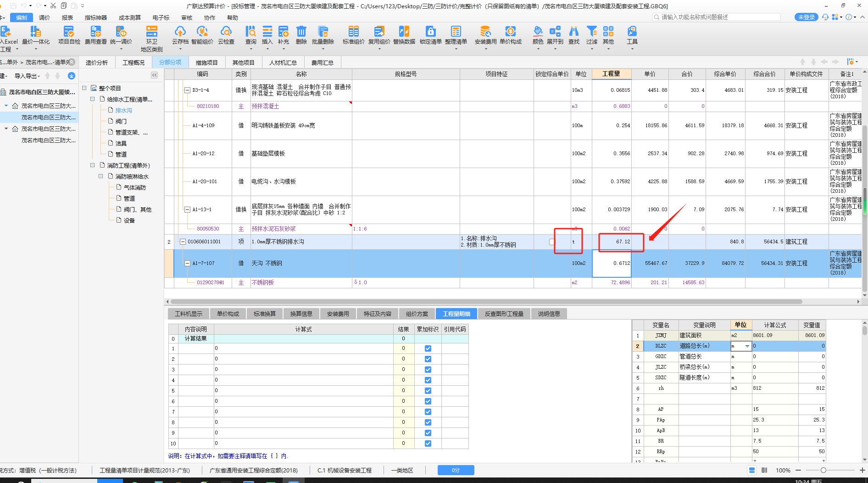This screenshot has height=483, width=868.
Task: Select 排水沟 in project tree
Action: pyautogui.click(x=124, y=110)
